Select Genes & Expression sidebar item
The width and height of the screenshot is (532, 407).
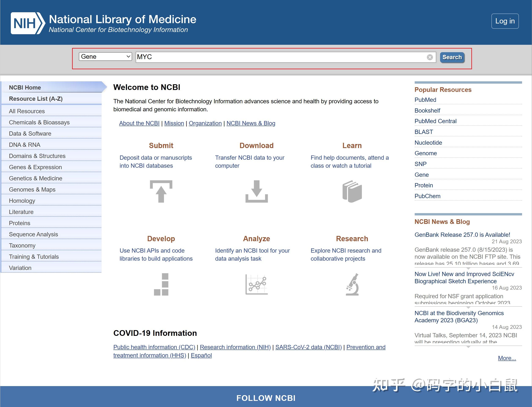(35, 167)
